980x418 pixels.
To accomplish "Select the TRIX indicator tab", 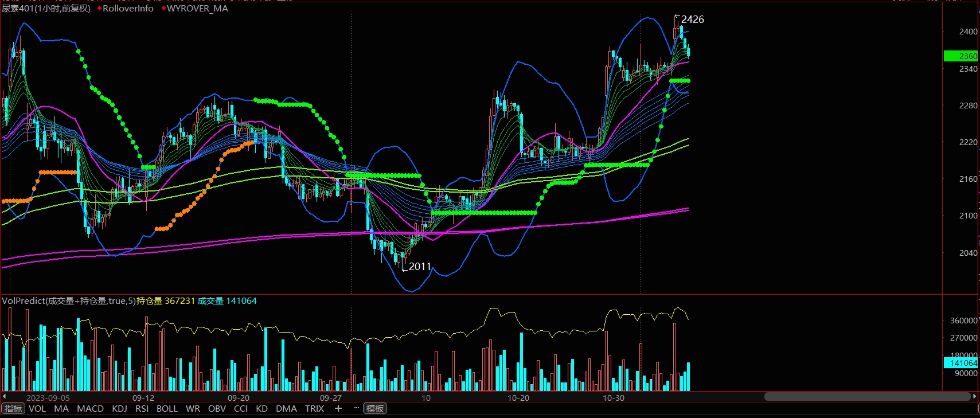I will pos(314,408).
